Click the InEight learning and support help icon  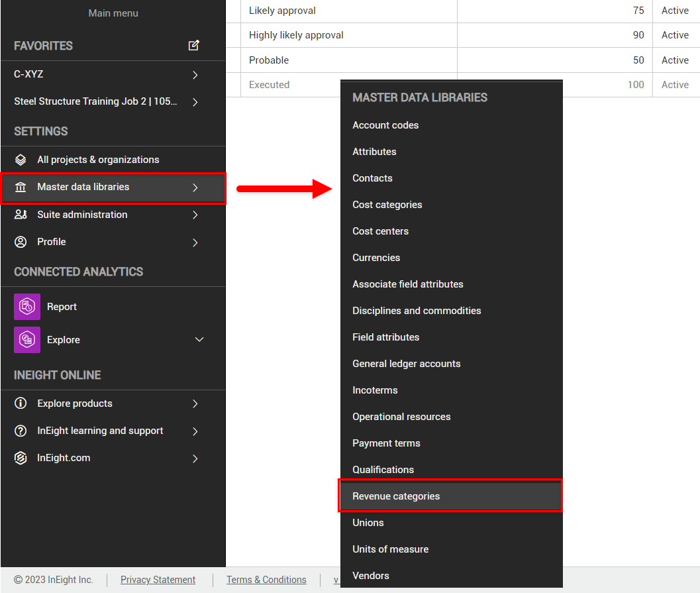tap(21, 431)
